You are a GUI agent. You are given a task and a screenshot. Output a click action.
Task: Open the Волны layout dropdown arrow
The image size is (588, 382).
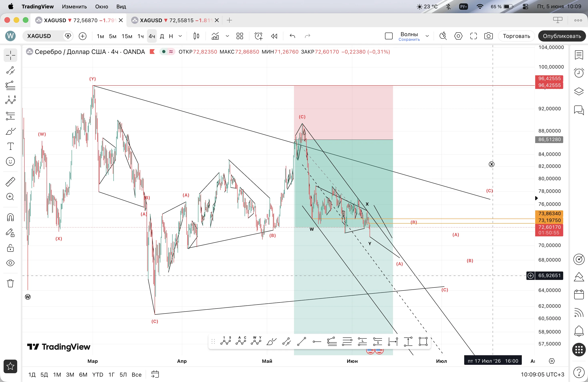pos(427,36)
